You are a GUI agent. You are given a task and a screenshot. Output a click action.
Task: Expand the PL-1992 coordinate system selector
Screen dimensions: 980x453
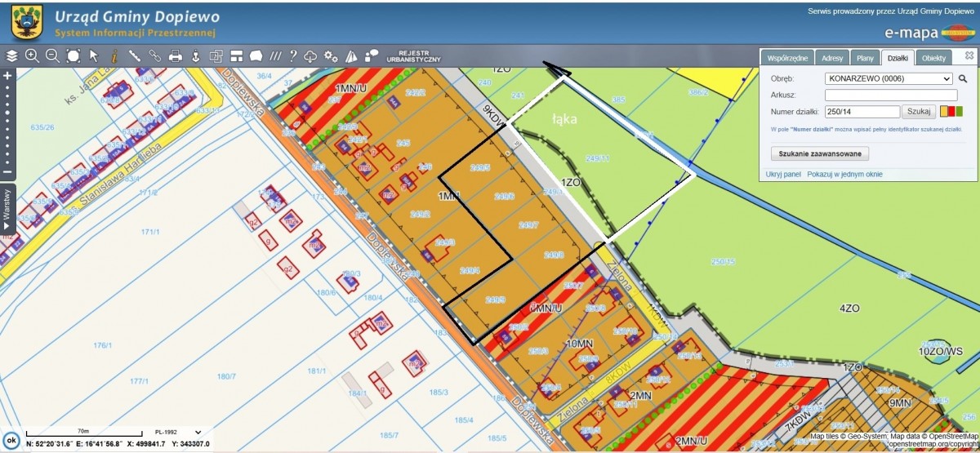point(198,432)
